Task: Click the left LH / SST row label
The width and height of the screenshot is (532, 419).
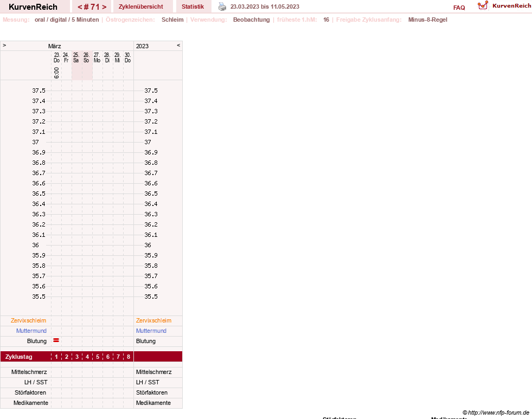Action: click(x=36, y=382)
